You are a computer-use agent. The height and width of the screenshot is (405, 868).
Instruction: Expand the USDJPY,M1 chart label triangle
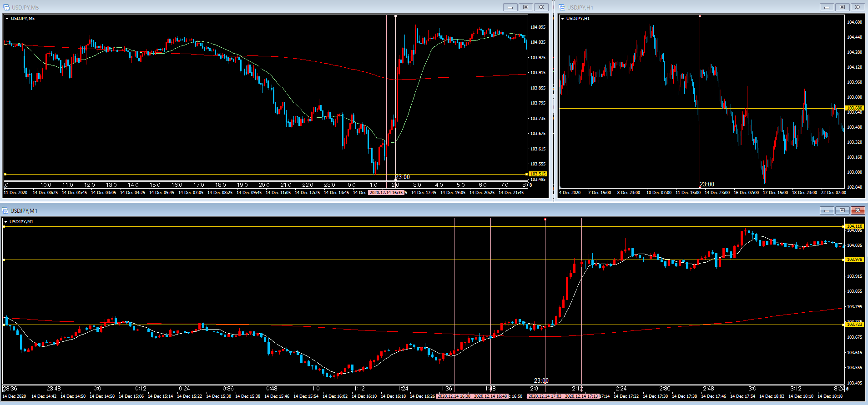click(x=6, y=222)
